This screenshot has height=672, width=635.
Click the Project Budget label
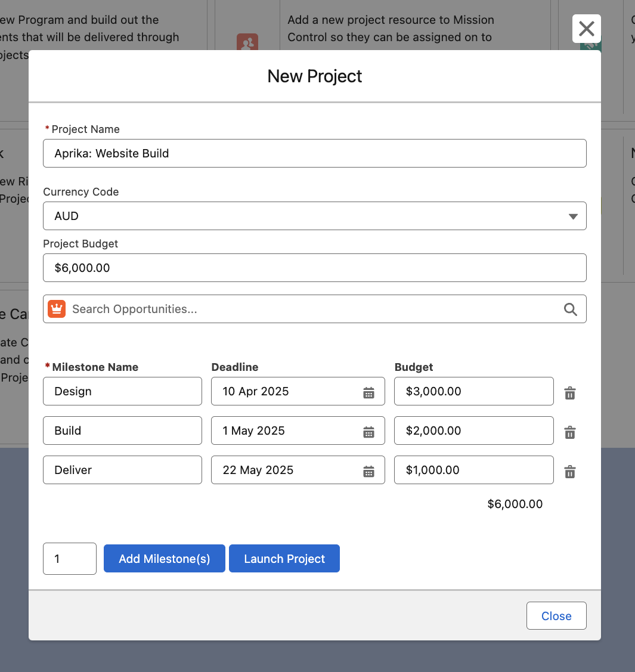pos(80,244)
